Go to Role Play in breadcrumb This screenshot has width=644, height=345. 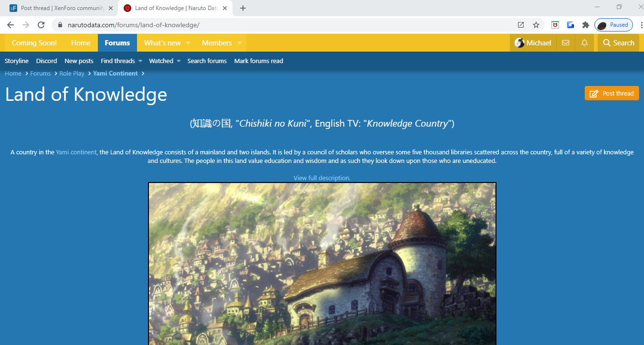click(72, 74)
